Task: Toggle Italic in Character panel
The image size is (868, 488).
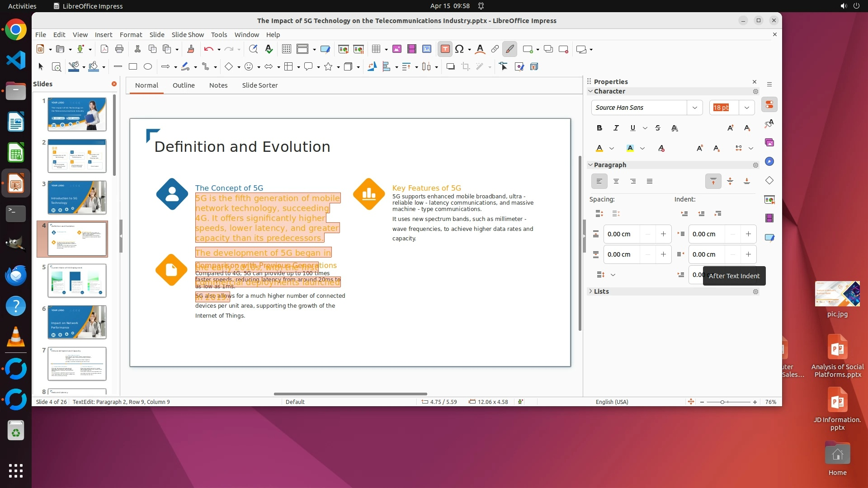Action: tap(616, 128)
